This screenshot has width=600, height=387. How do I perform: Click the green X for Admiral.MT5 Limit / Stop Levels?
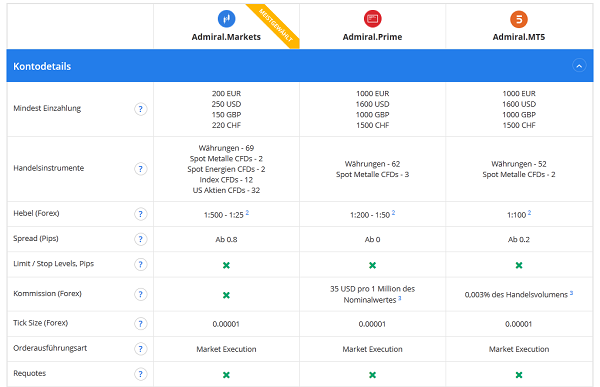(519, 265)
